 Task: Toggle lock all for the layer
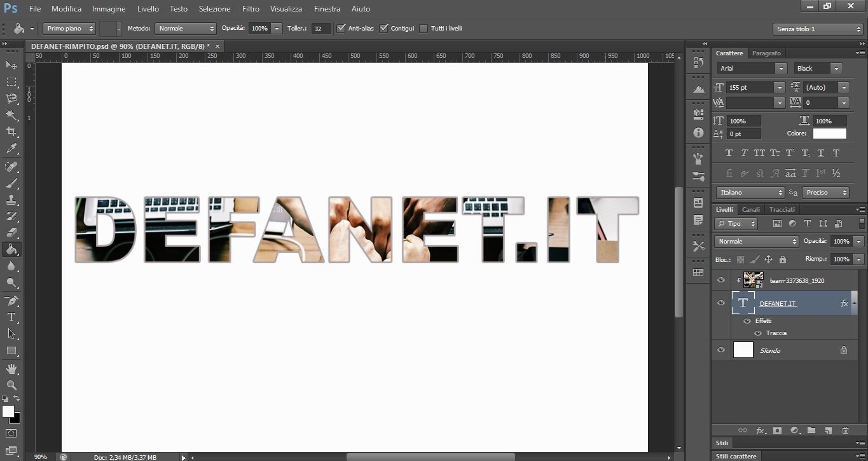pos(783,259)
